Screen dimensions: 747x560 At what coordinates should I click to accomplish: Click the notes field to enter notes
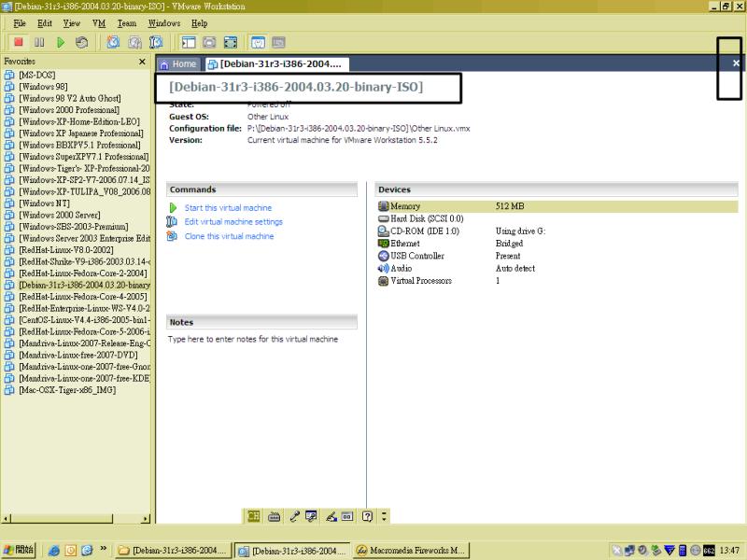[253, 339]
